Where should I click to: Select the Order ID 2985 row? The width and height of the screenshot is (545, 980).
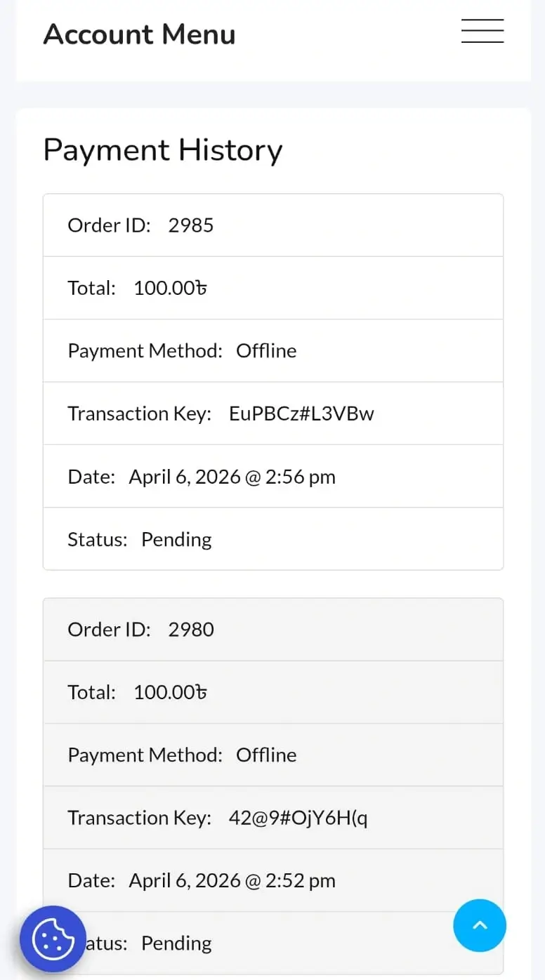272,225
